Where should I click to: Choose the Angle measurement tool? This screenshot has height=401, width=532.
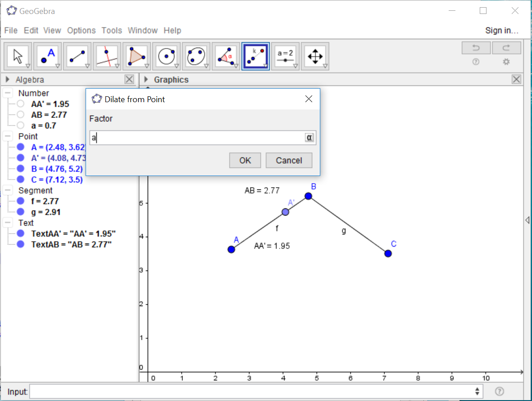click(x=226, y=56)
